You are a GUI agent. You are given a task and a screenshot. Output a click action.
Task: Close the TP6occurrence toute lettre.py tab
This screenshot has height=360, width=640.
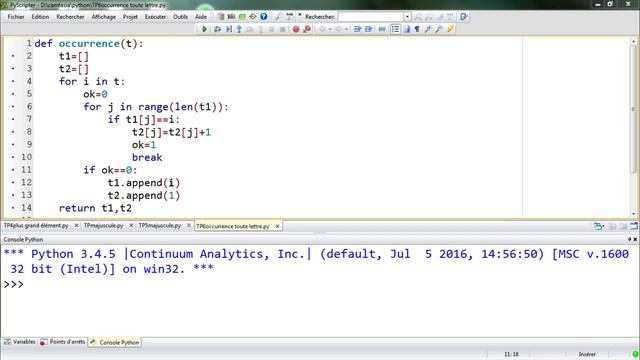click(x=277, y=226)
